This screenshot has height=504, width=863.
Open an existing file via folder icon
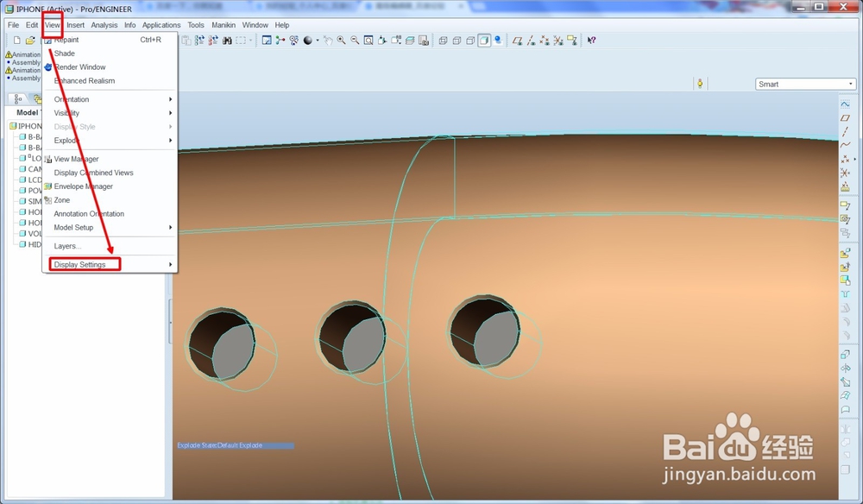coord(30,41)
